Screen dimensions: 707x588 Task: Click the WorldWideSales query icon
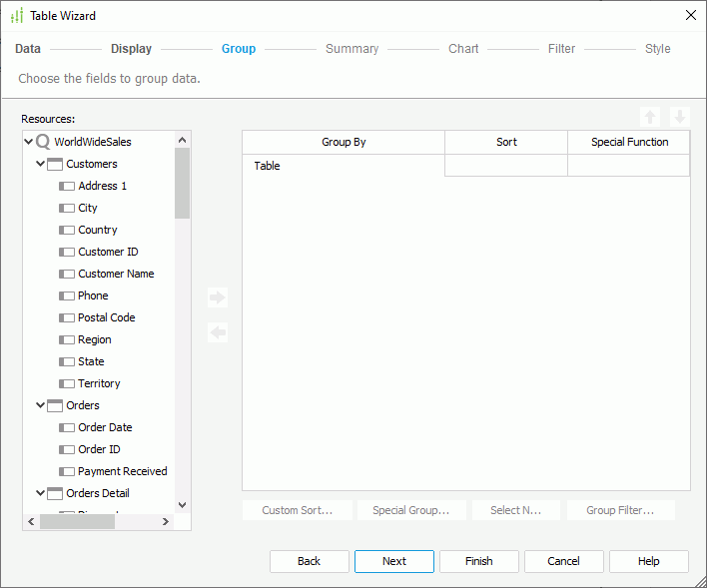click(43, 142)
